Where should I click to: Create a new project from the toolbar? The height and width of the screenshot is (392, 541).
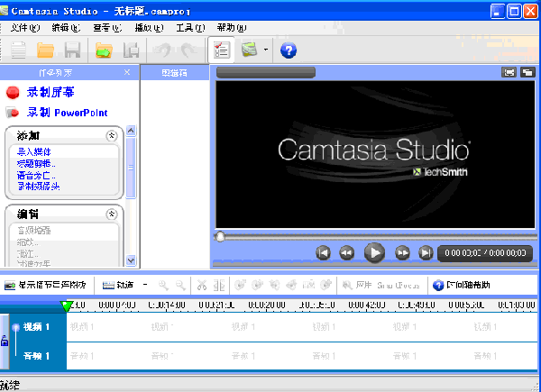click(18, 50)
